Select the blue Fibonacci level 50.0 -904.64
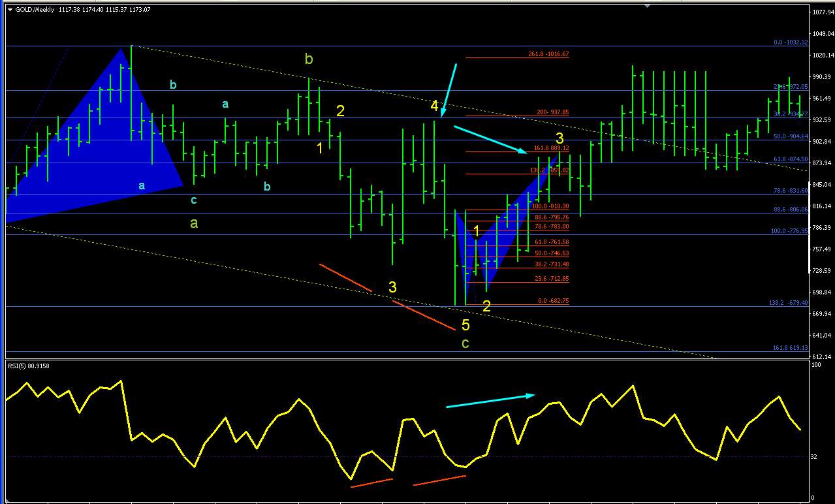The image size is (835, 504). pyautogui.click(x=791, y=136)
